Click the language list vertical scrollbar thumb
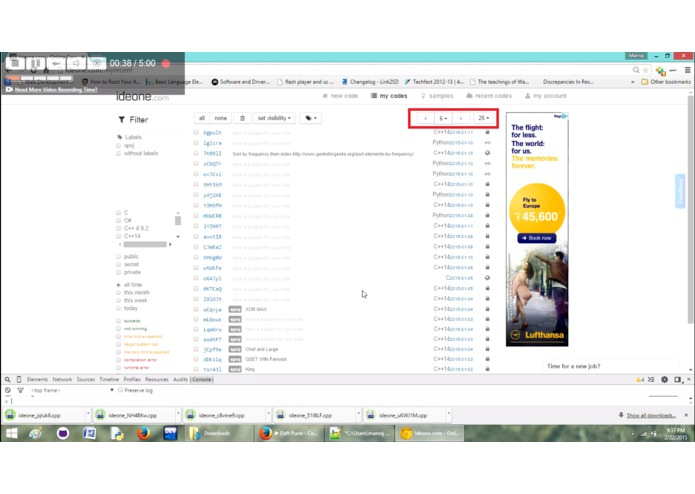695x494 pixels. (178, 220)
